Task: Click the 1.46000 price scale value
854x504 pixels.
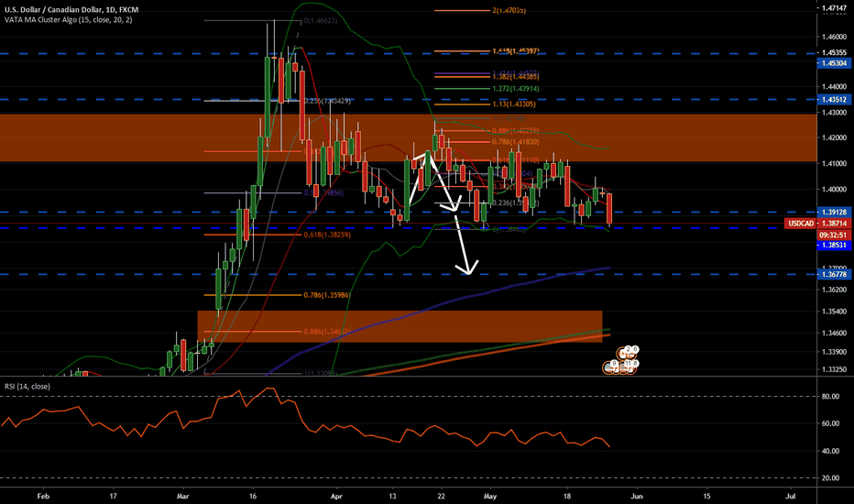Action: click(834, 37)
